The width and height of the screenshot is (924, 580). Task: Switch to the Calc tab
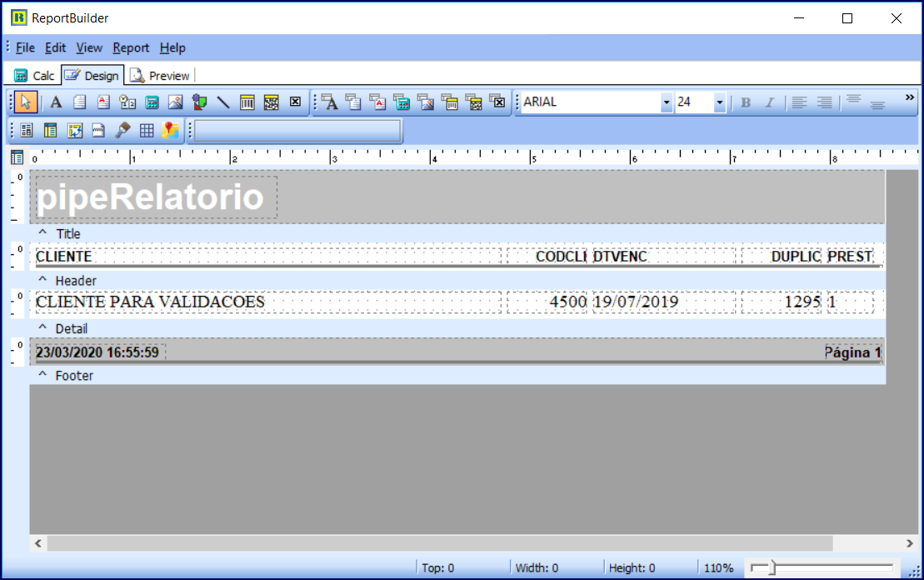[35, 76]
